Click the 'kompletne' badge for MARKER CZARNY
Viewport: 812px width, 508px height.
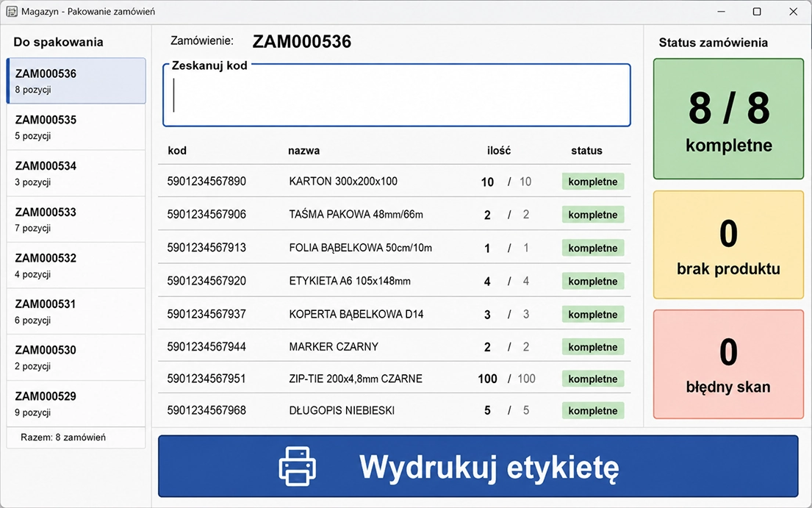click(593, 347)
